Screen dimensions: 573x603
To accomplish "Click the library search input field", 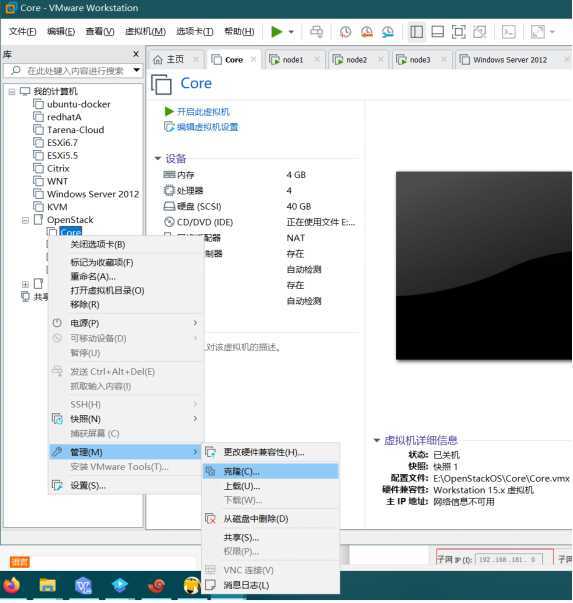I will [72, 70].
